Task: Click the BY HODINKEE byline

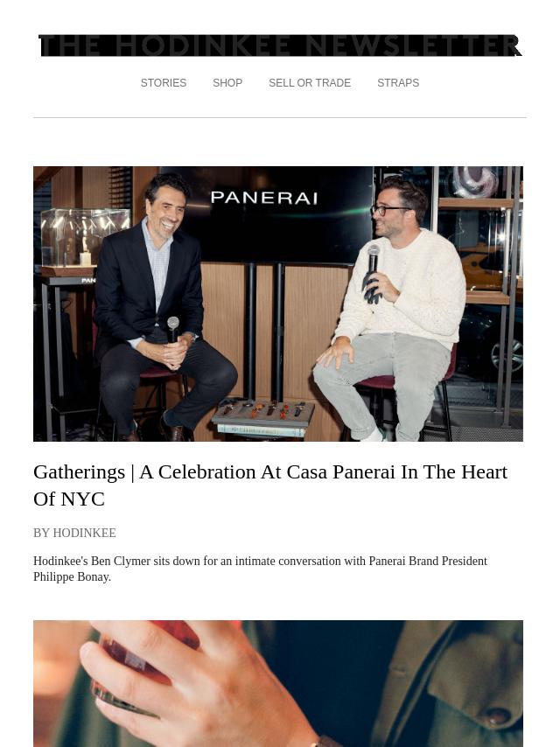Action: [75, 533]
